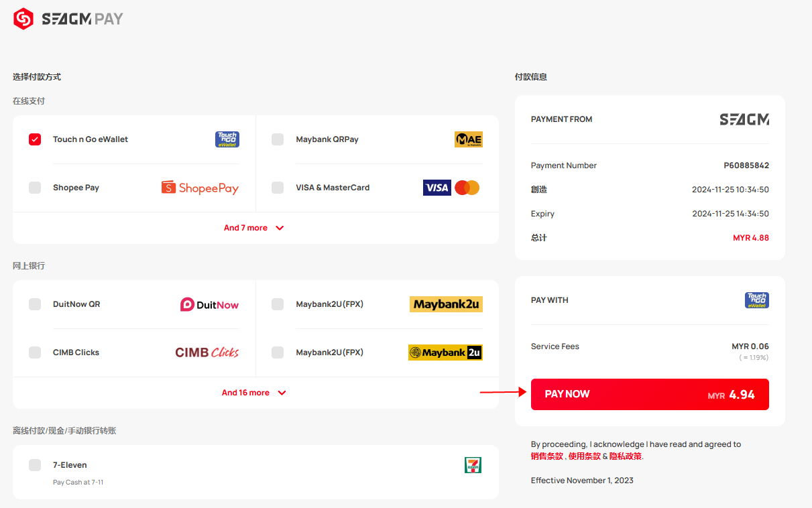Click the "DuitNow QR" label text
The height and width of the screenshot is (508, 812).
point(76,304)
